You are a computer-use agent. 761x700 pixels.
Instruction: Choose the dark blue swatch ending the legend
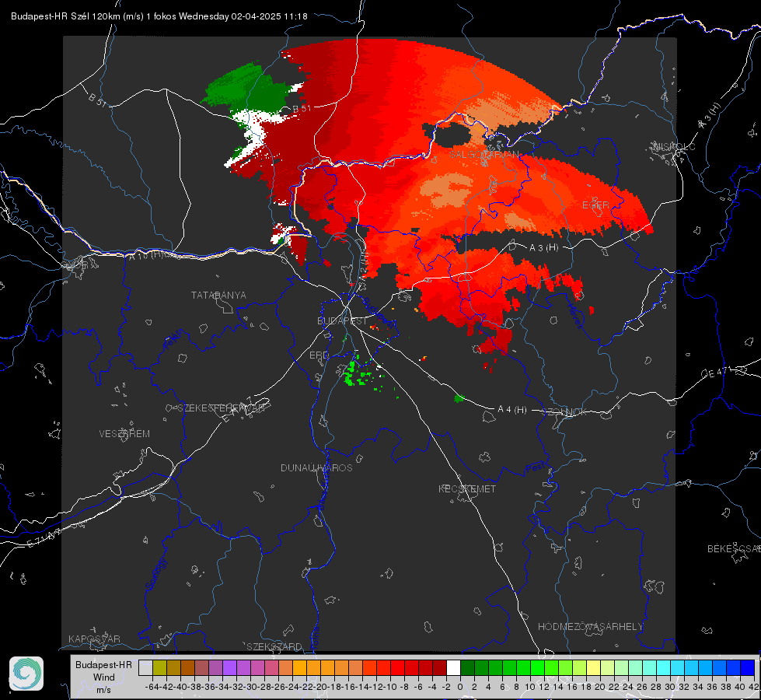point(748,667)
